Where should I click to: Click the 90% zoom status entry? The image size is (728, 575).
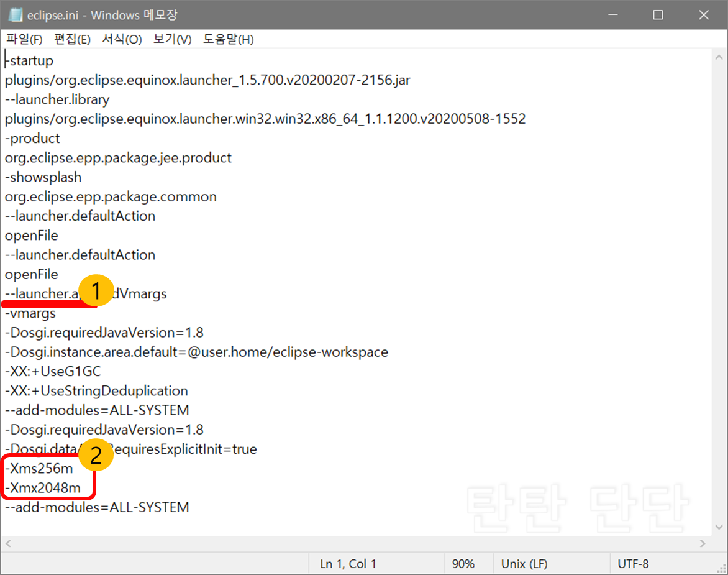pyautogui.click(x=463, y=564)
